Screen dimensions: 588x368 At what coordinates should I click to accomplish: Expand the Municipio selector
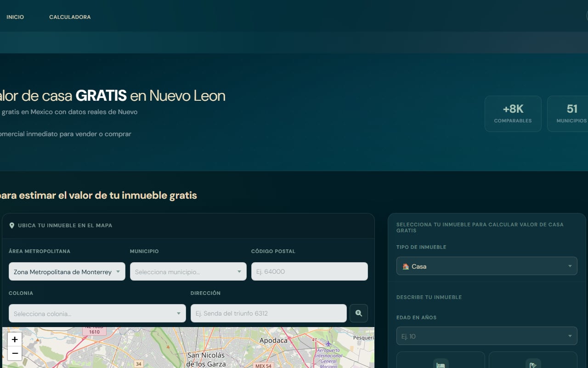(x=188, y=271)
